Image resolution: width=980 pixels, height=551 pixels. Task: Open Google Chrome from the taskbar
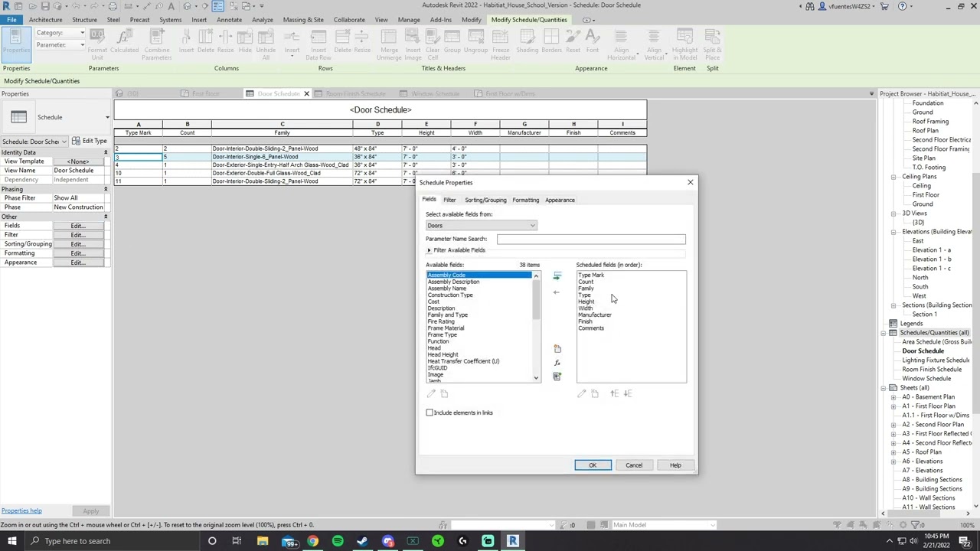312,541
